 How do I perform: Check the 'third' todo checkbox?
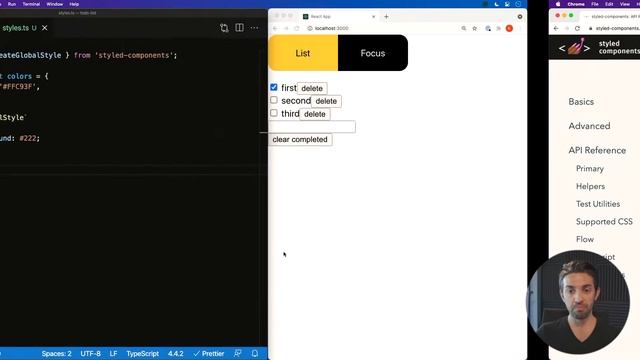[274, 113]
